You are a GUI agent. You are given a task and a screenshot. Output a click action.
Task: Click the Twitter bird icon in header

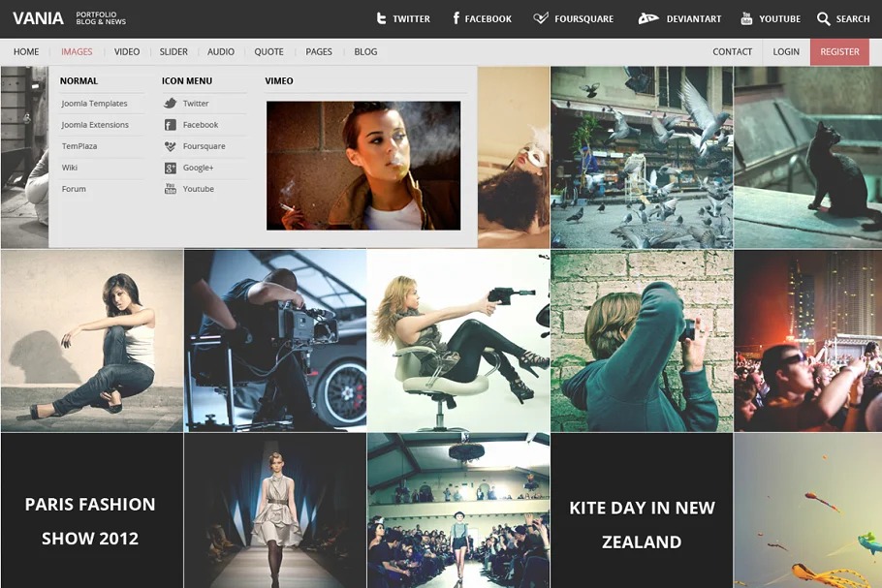pyautogui.click(x=381, y=18)
